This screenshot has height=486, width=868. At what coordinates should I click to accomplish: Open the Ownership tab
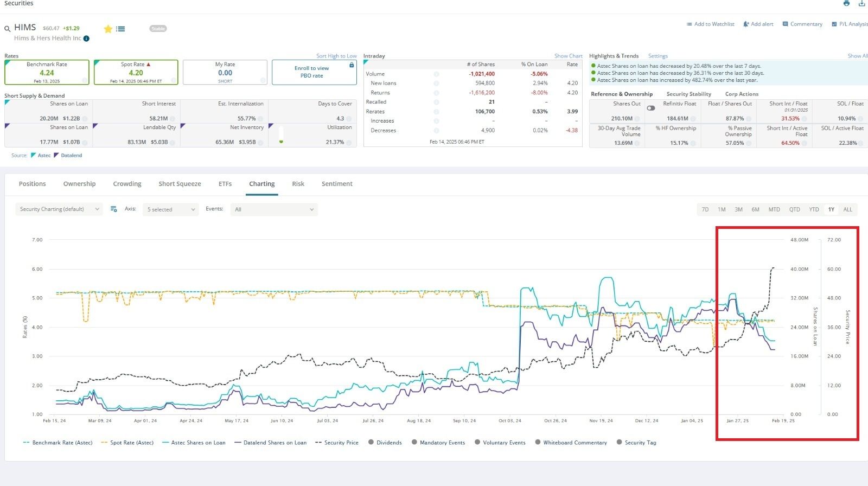[79, 184]
